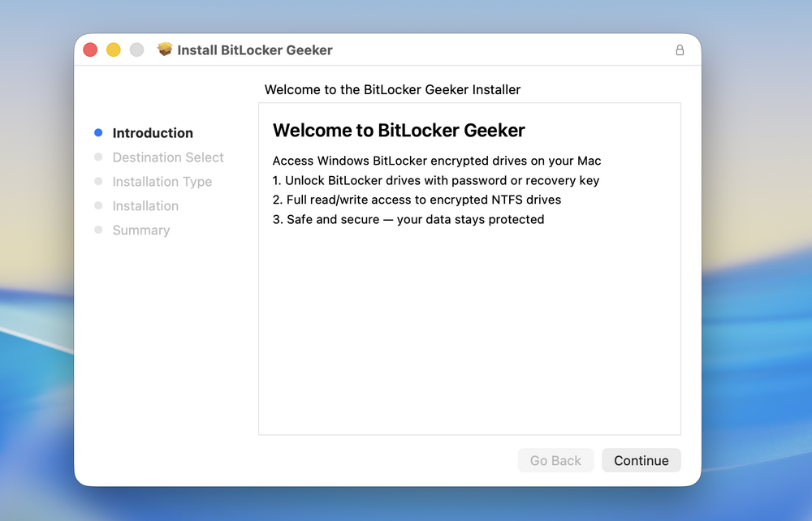This screenshot has height=521, width=812.
Task: Click the Continue button
Action: [x=641, y=460]
